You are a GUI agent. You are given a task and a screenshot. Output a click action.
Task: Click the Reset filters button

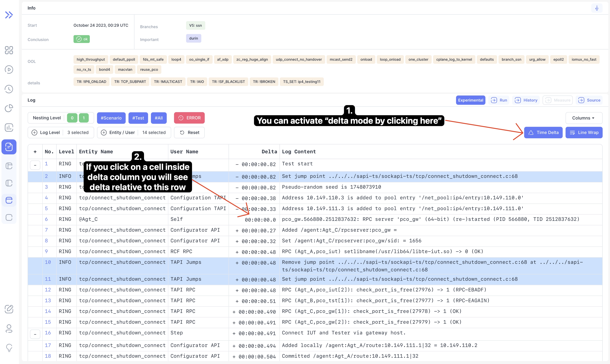pyautogui.click(x=189, y=133)
